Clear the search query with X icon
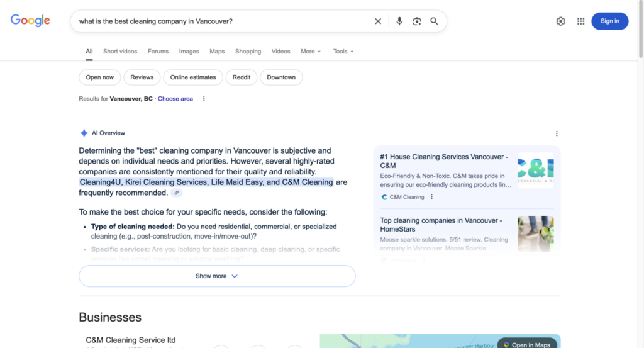Screen dimensions: 644x348 (378, 21)
